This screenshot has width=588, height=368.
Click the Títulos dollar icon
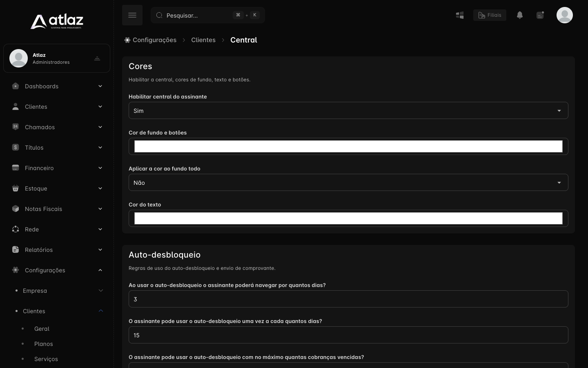16,148
